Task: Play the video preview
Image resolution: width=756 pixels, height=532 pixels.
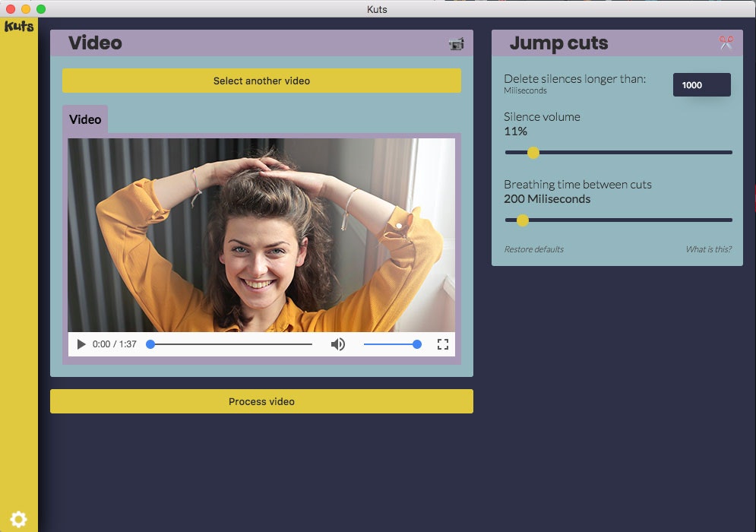Action: point(81,344)
